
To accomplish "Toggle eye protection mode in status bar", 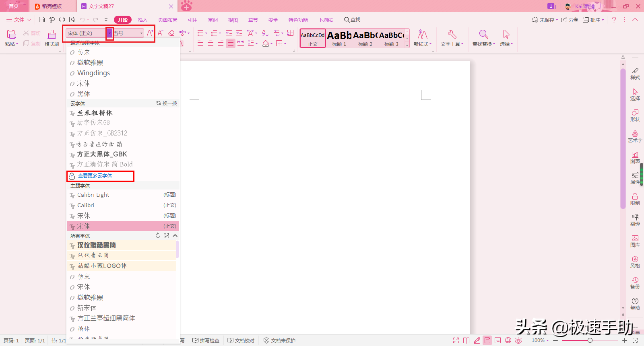I will pos(518,340).
